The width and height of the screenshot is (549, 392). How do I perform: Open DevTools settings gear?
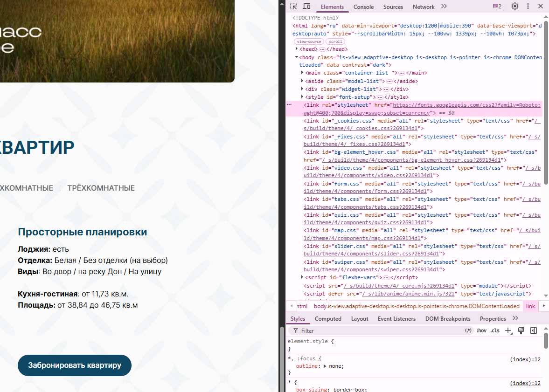click(x=514, y=7)
